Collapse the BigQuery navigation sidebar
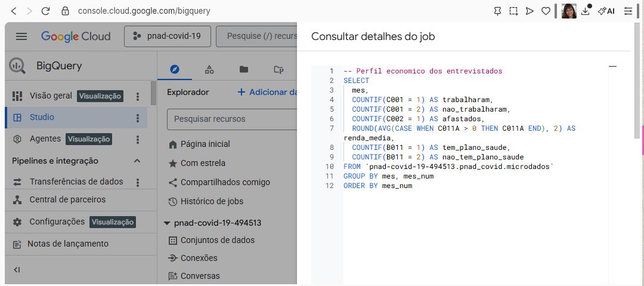This screenshot has height=286, width=644. click(x=17, y=270)
